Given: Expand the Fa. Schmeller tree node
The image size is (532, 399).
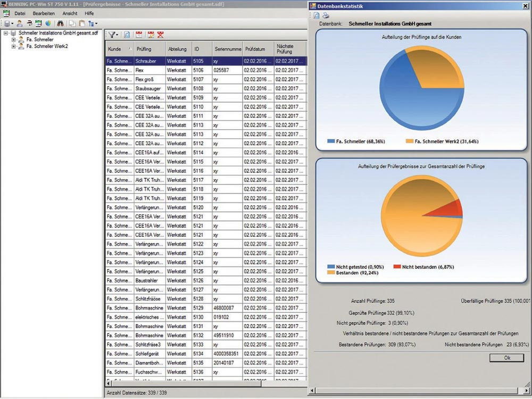Looking at the screenshot, I should [14, 39].
